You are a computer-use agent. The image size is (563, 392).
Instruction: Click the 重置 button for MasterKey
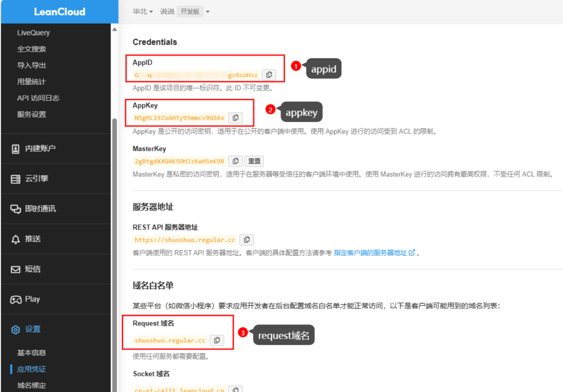(254, 161)
